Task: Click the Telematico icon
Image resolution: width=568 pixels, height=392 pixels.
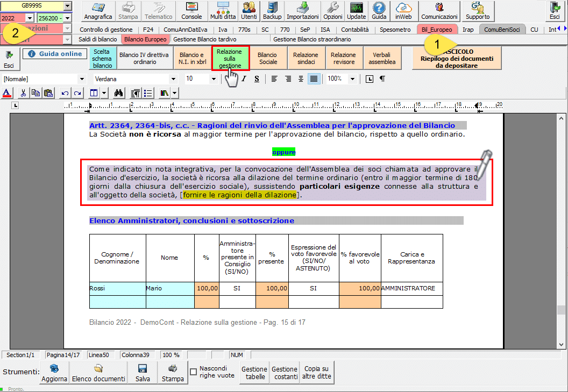Action: click(158, 11)
